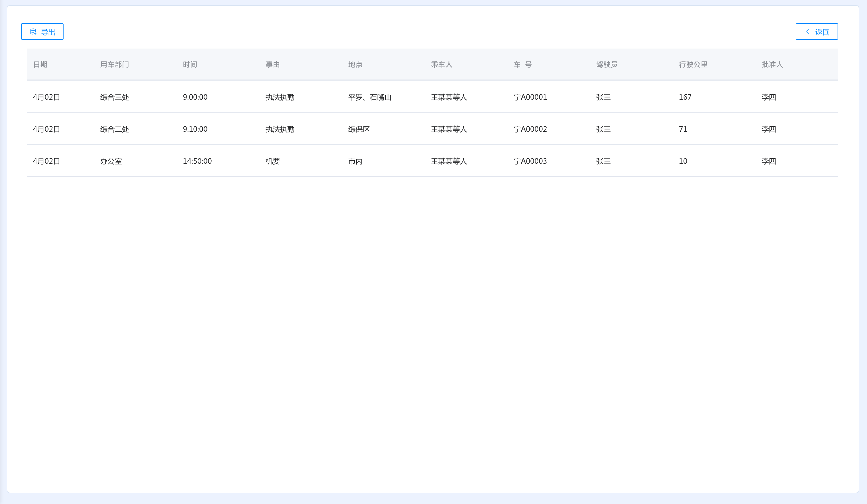Viewport: 867px width, 504px height.
Task: Click the 批准人 column header
Action: pos(772,65)
